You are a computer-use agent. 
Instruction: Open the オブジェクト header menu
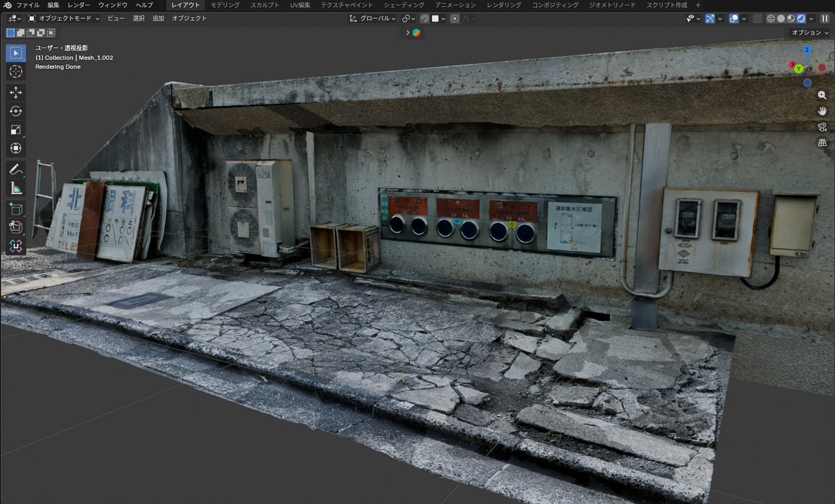point(189,19)
